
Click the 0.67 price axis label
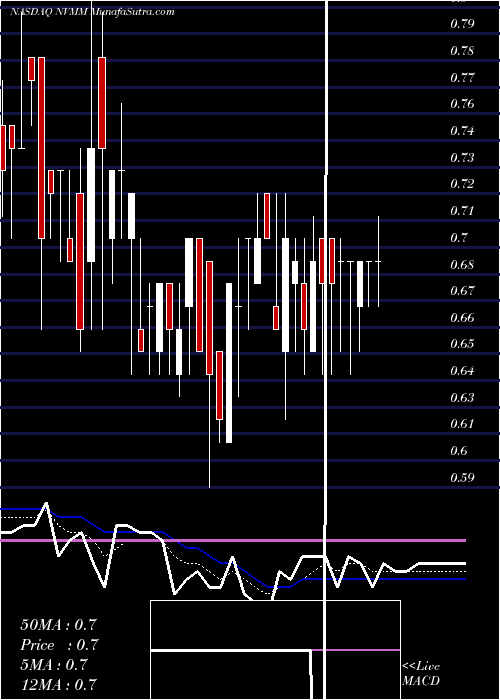462,291
